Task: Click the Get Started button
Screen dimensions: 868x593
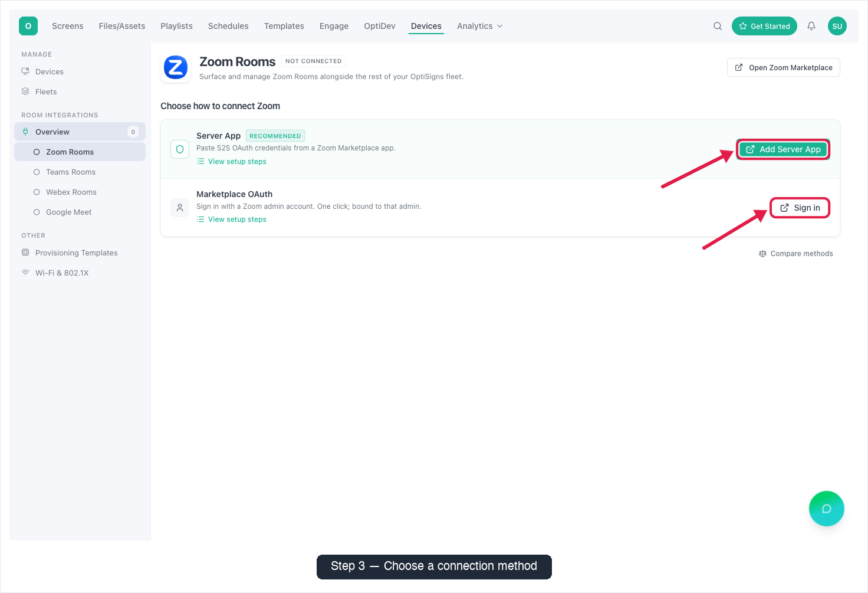Action: pyautogui.click(x=764, y=26)
